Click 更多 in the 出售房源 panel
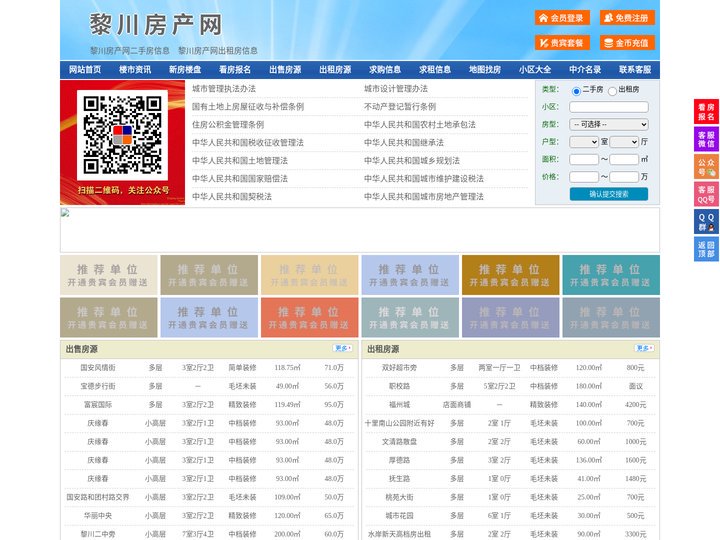The image size is (720, 540). pyautogui.click(x=343, y=349)
